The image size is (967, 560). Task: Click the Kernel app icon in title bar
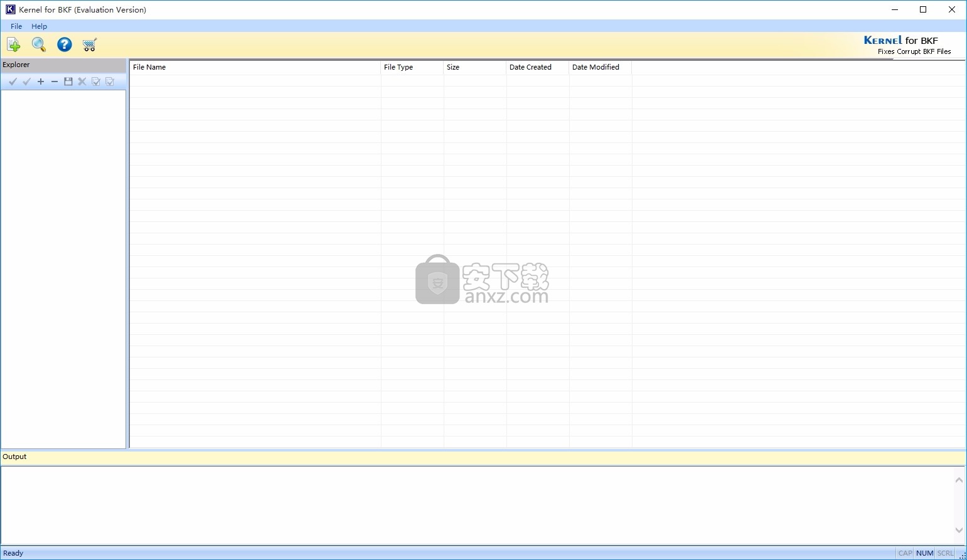(x=10, y=9)
